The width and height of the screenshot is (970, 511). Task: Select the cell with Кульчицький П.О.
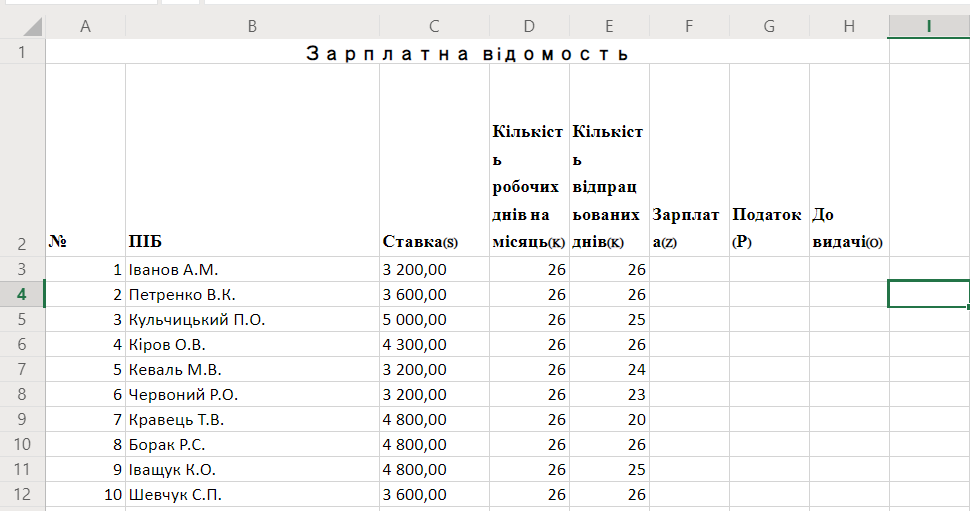tap(252, 320)
